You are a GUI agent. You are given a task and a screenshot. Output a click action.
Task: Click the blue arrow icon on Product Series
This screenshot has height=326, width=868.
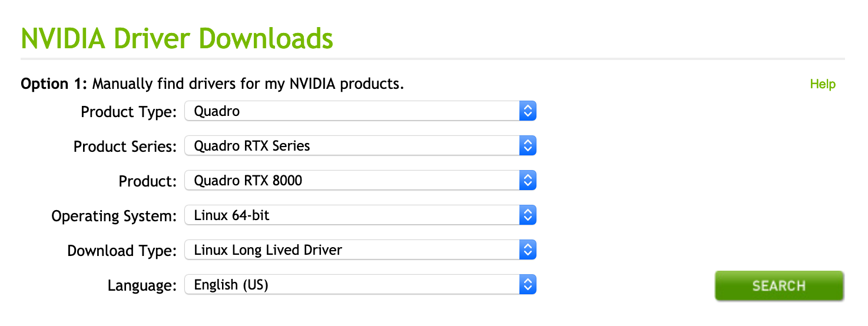coord(528,146)
